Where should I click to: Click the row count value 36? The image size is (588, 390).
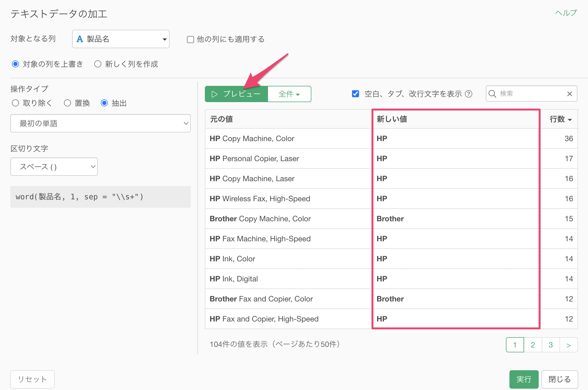(x=569, y=139)
